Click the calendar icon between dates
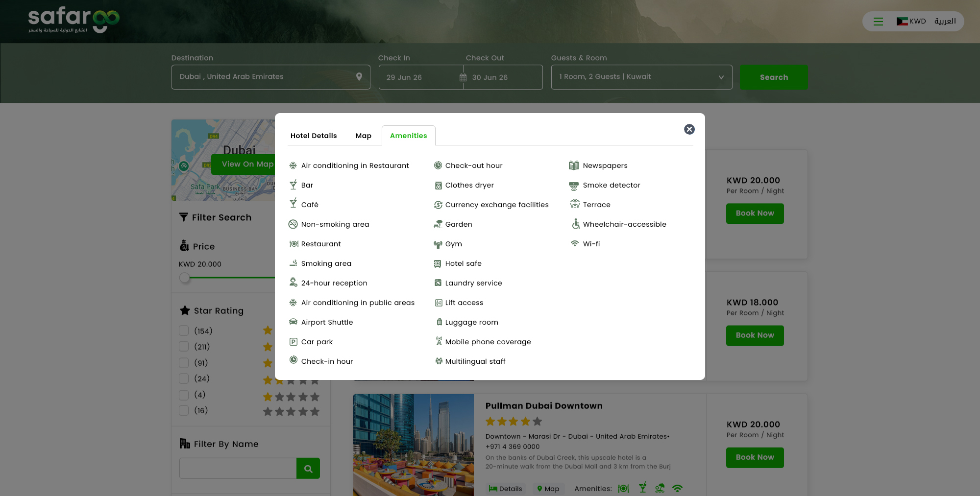The width and height of the screenshot is (980, 496). tap(463, 77)
